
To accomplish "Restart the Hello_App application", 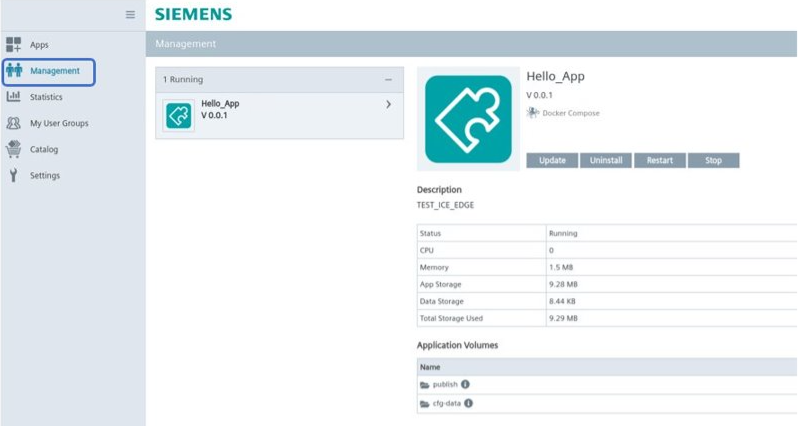I will (x=659, y=160).
